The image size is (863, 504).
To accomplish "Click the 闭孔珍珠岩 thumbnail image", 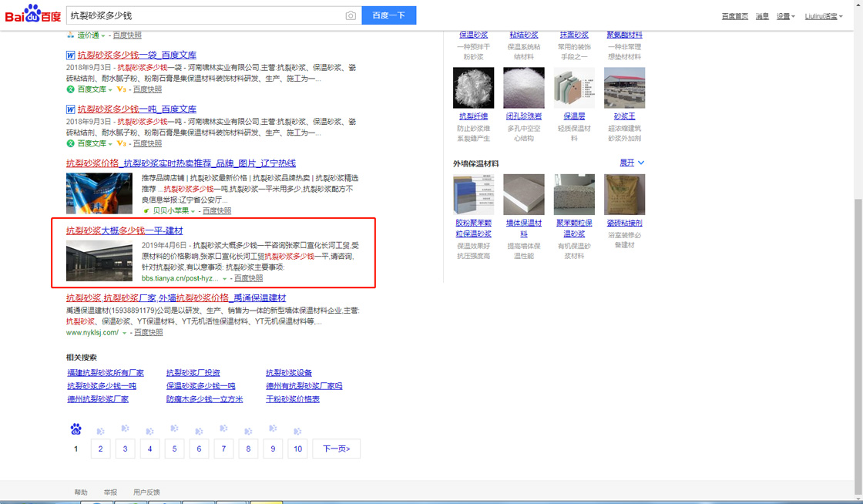I will pyautogui.click(x=524, y=88).
